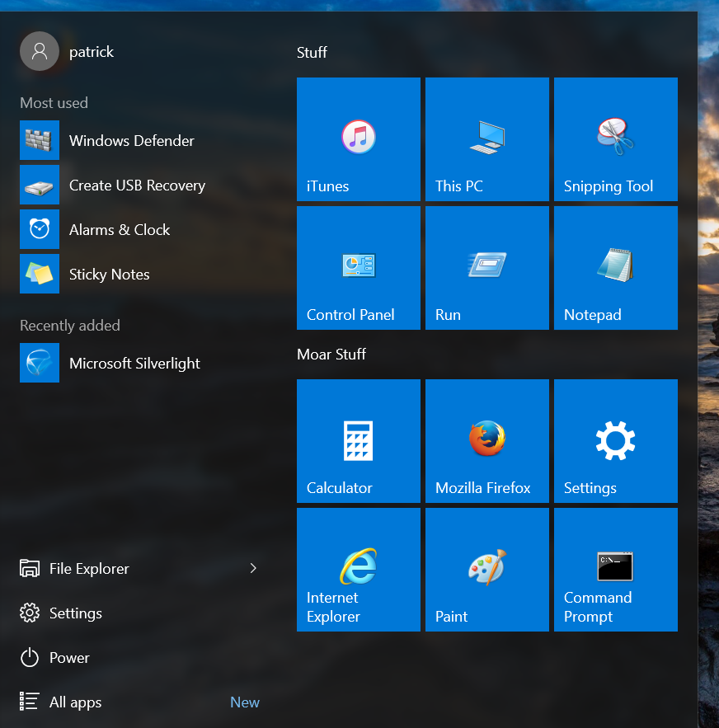Click the Recently added heading
The width and height of the screenshot is (719, 728).
click(70, 326)
